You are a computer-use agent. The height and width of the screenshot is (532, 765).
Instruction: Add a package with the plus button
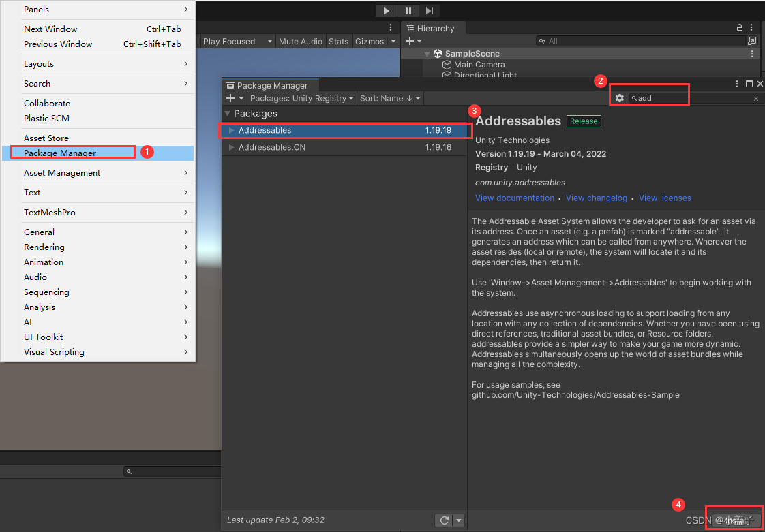point(230,98)
